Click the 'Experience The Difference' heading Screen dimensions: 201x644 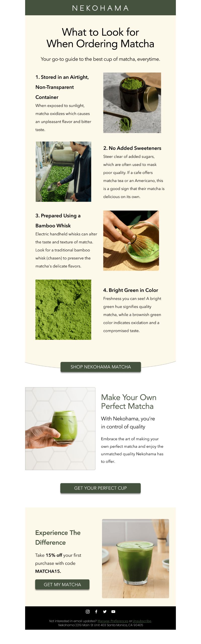(x=58, y=538)
